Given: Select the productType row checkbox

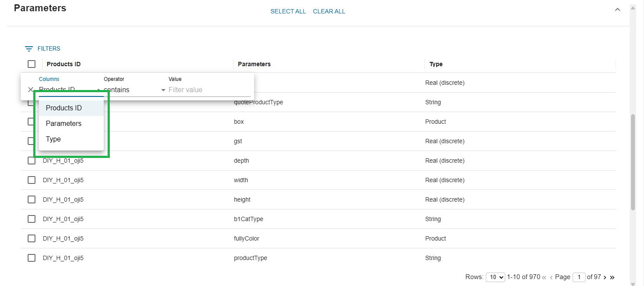Looking at the screenshot, I should pyautogui.click(x=32, y=258).
